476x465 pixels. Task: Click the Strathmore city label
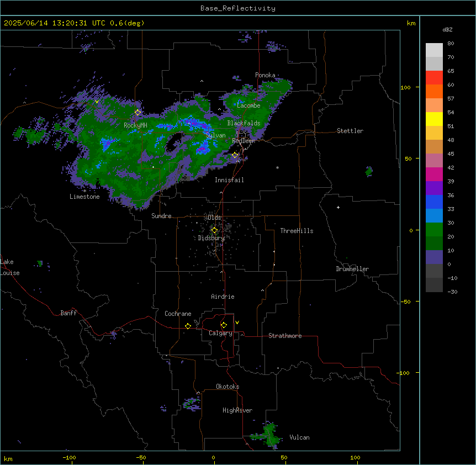click(x=285, y=336)
